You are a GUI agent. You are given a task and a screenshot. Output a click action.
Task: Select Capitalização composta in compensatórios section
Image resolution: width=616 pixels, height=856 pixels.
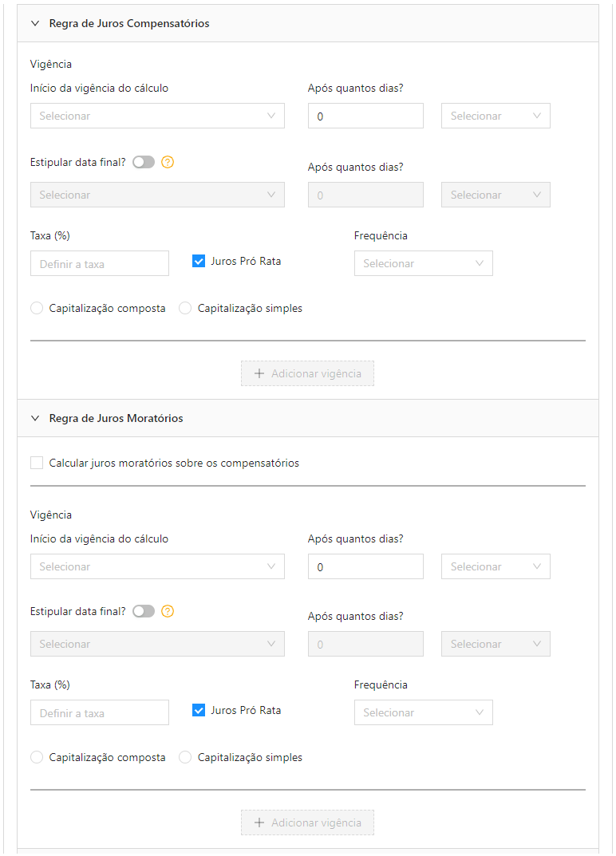pos(37,309)
